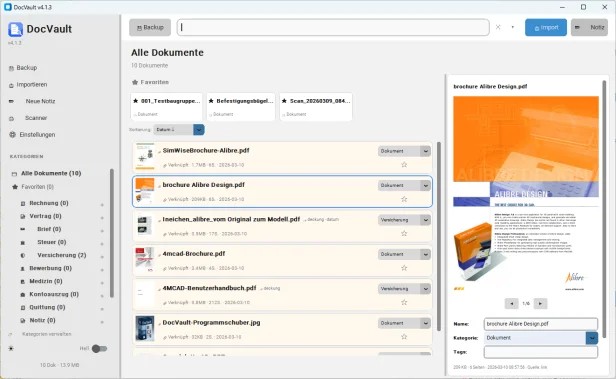Click the sun theme icon in sidebar

(x=11, y=348)
